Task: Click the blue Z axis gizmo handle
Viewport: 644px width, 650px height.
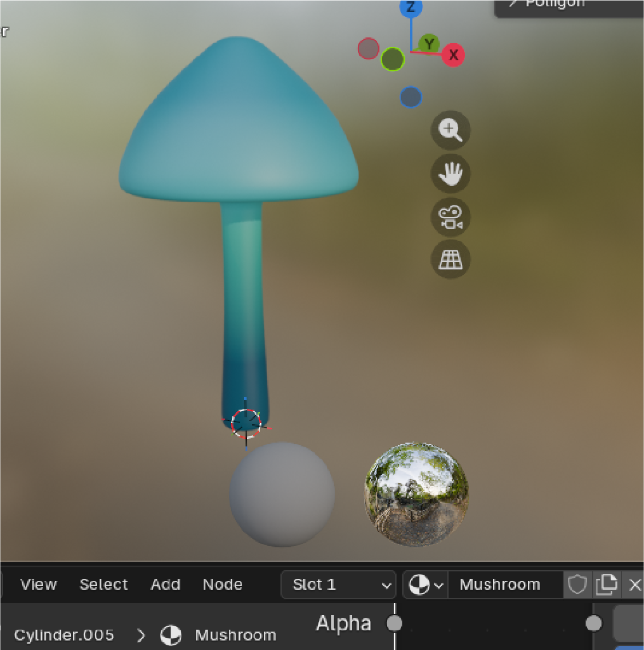Action: [411, 8]
